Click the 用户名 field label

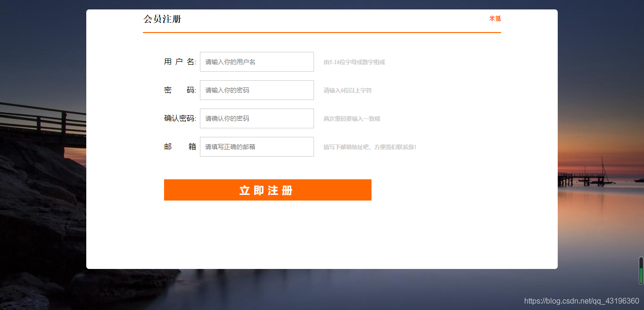[x=180, y=62]
